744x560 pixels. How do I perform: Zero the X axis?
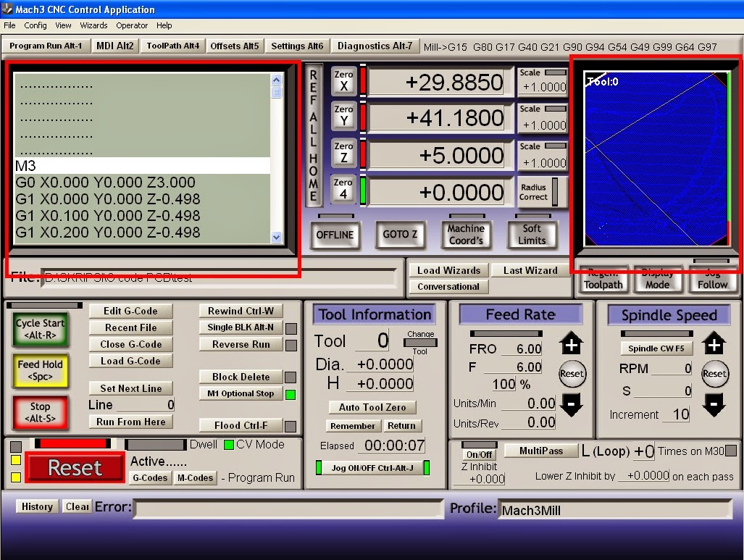343,80
